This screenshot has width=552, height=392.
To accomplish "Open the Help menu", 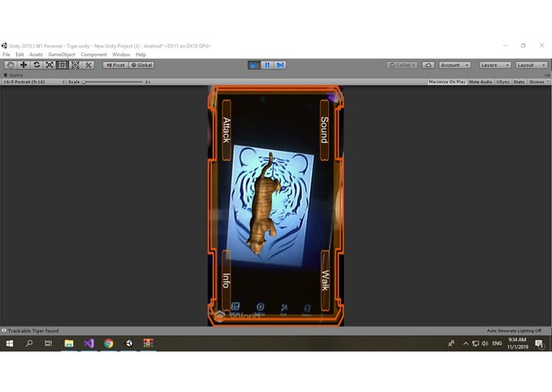I will point(141,55).
